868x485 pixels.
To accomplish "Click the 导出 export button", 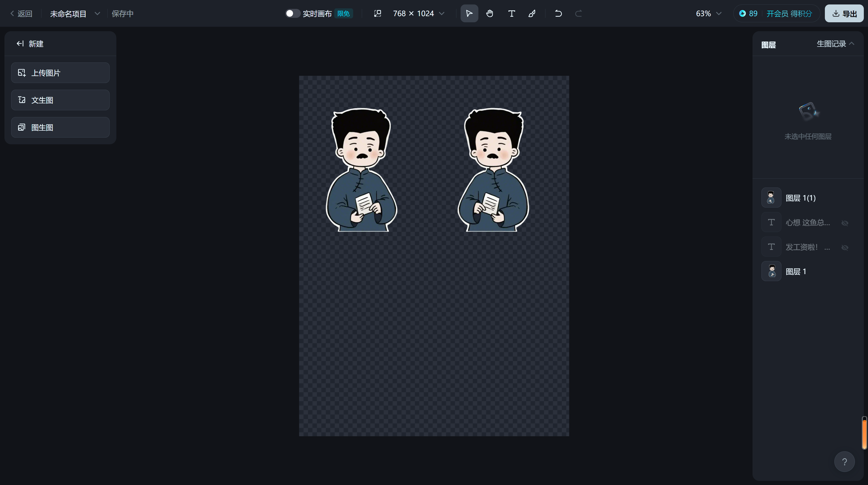I will pos(844,13).
